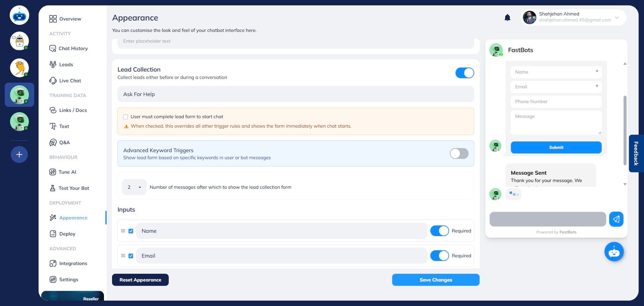Select the Tune AI behaviour icon
Screen dimensions: 644x306
53,172
